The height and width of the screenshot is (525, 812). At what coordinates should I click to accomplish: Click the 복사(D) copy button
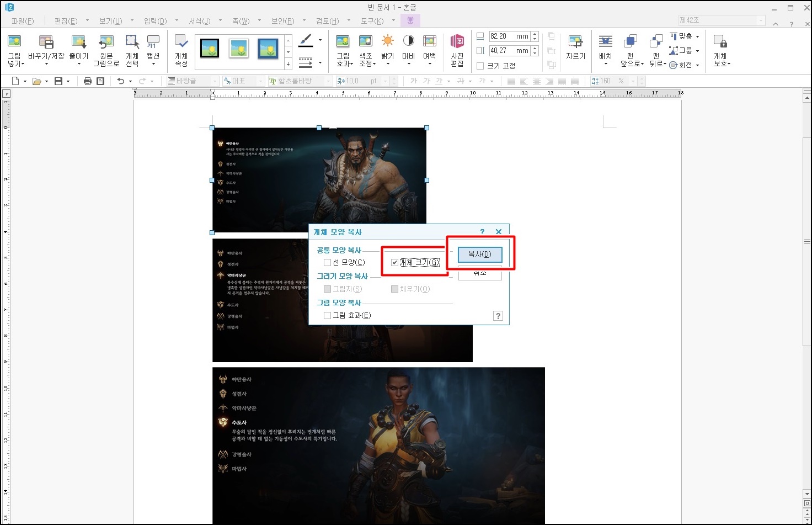pos(480,254)
